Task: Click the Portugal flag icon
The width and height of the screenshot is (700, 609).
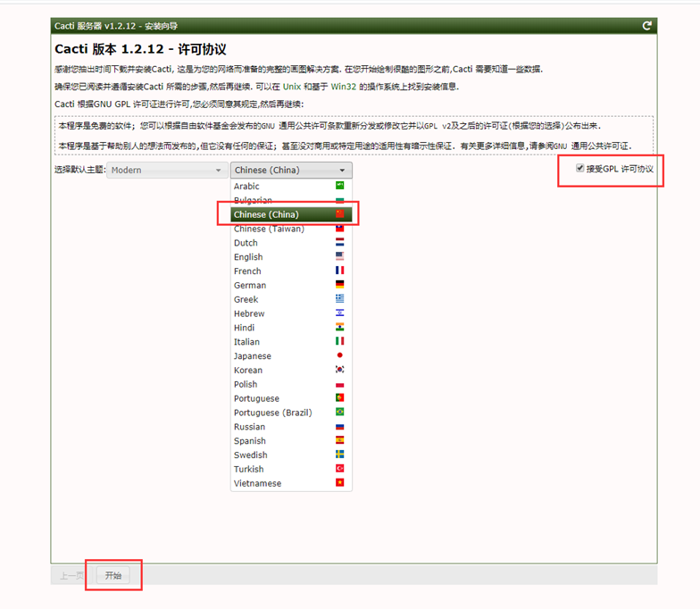Action: [339, 397]
